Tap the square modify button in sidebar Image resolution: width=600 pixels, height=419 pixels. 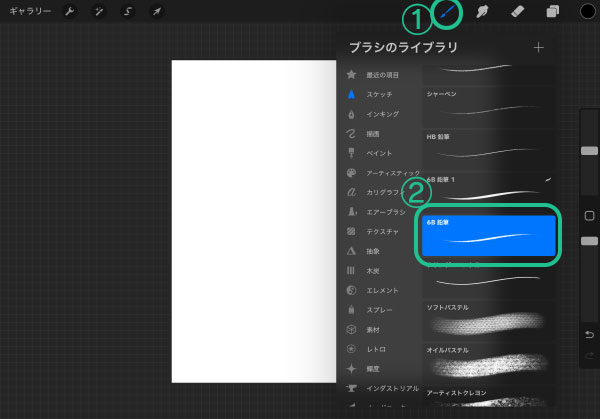point(589,216)
